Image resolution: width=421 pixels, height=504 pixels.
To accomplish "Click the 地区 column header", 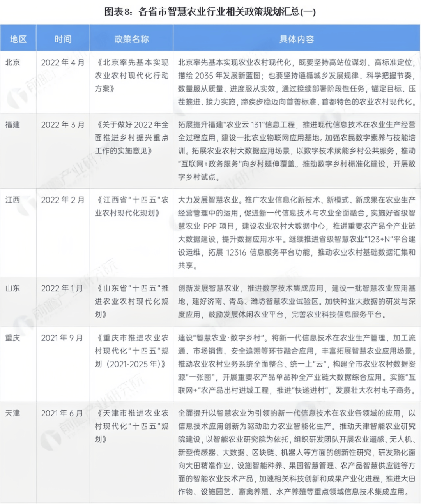I will click(x=18, y=39).
